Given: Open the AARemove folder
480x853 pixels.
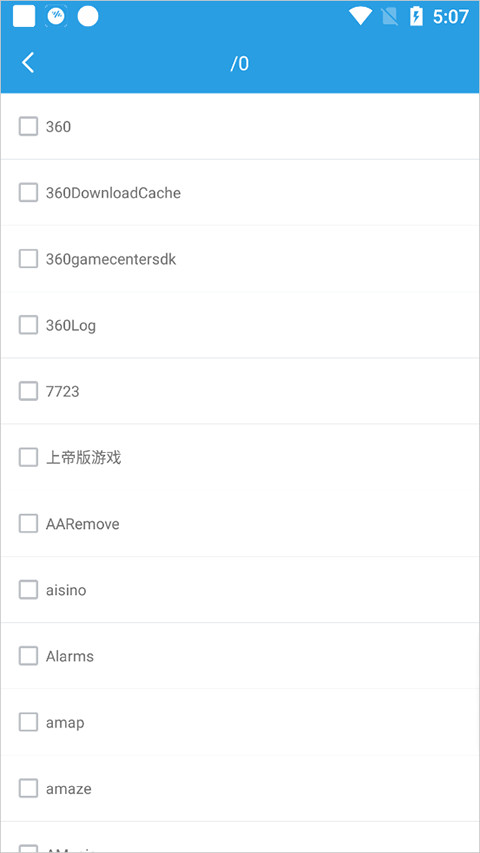Looking at the screenshot, I should coord(240,524).
